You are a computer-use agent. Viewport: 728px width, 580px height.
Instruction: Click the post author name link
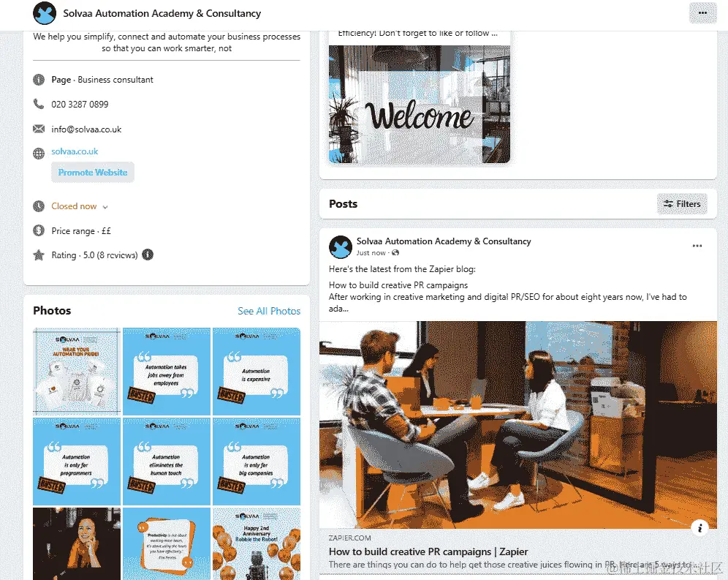[x=444, y=241]
